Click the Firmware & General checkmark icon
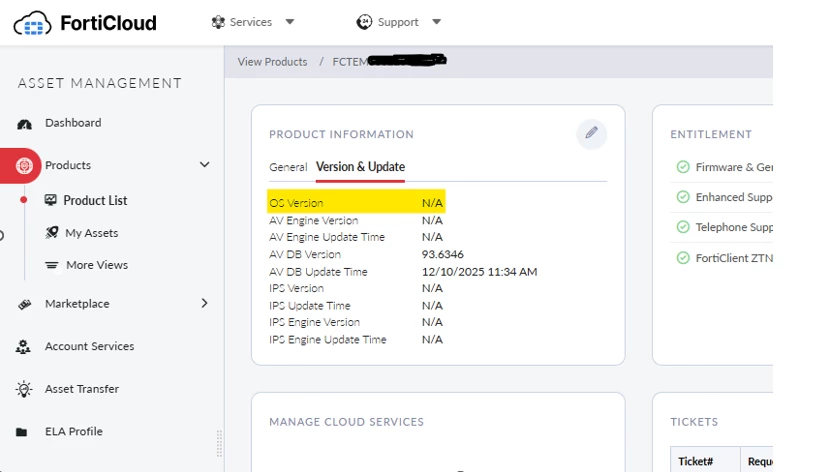The image size is (830, 472). tap(683, 167)
